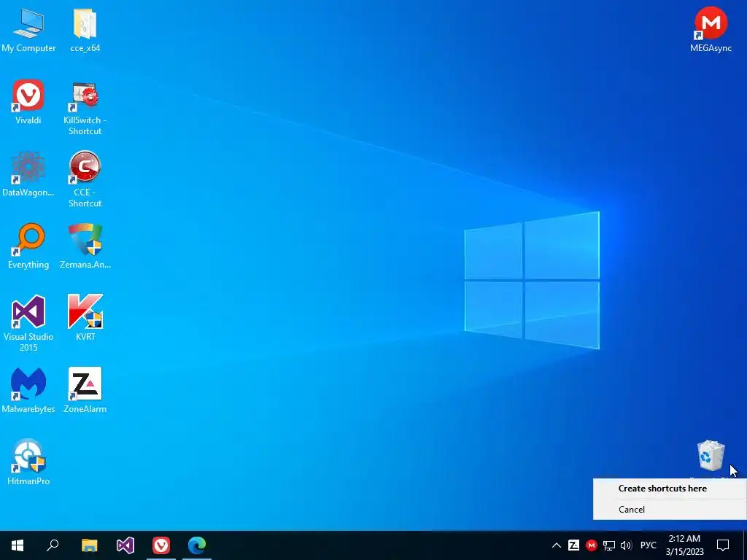Open MEGA tray icon
This screenshot has height=560, width=747.
591,545
